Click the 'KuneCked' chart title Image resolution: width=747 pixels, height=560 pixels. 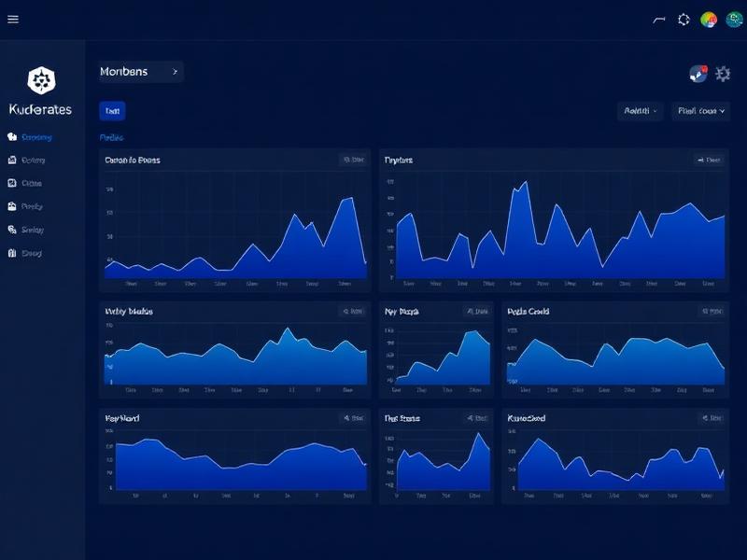pyautogui.click(x=527, y=418)
